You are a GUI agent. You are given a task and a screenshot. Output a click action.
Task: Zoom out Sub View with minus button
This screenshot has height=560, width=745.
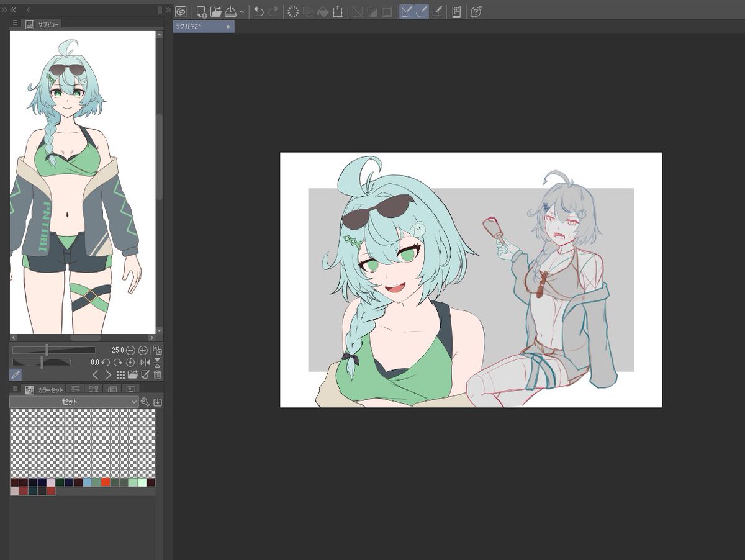tap(131, 350)
